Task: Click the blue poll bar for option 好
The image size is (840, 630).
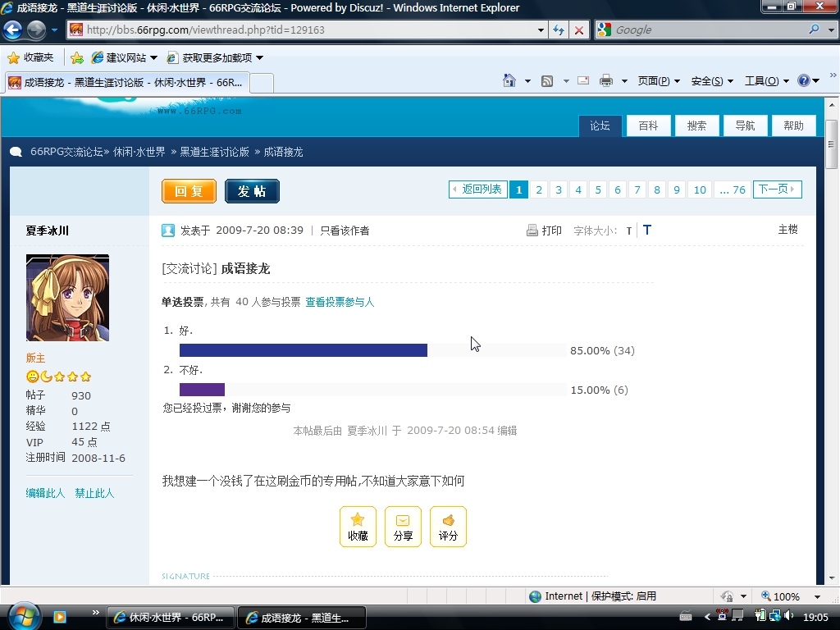Action: 304,350
